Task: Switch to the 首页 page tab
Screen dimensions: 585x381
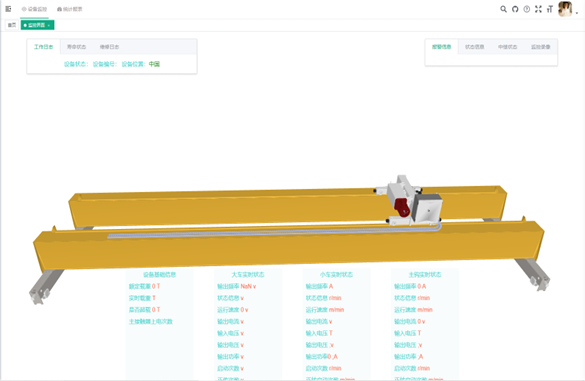Action: 12,25
